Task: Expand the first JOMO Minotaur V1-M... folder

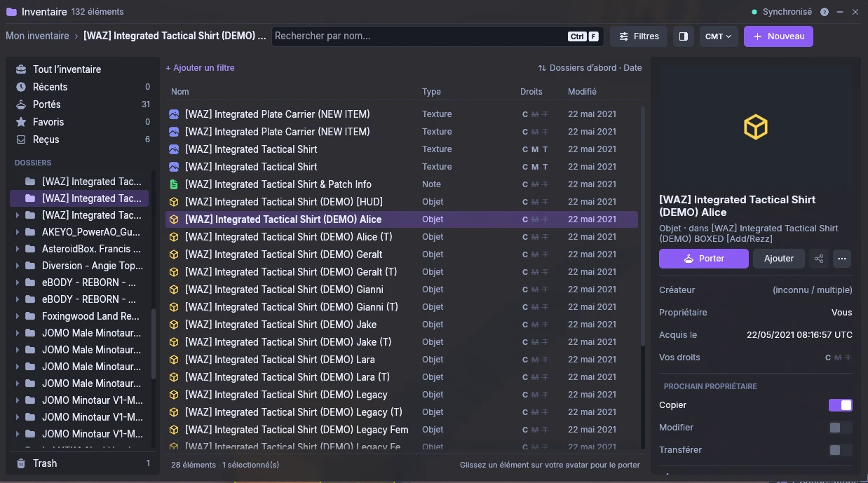Action: pyautogui.click(x=18, y=400)
